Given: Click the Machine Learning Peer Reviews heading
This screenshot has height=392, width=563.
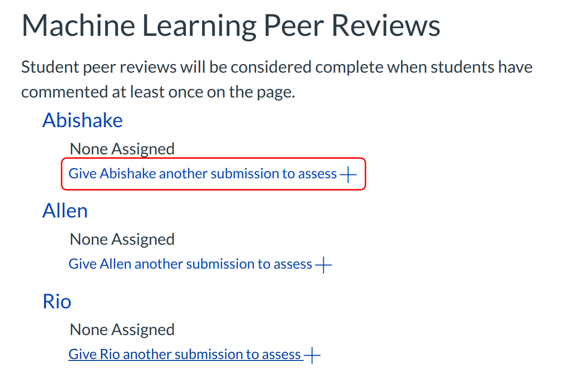Looking at the screenshot, I should [231, 26].
